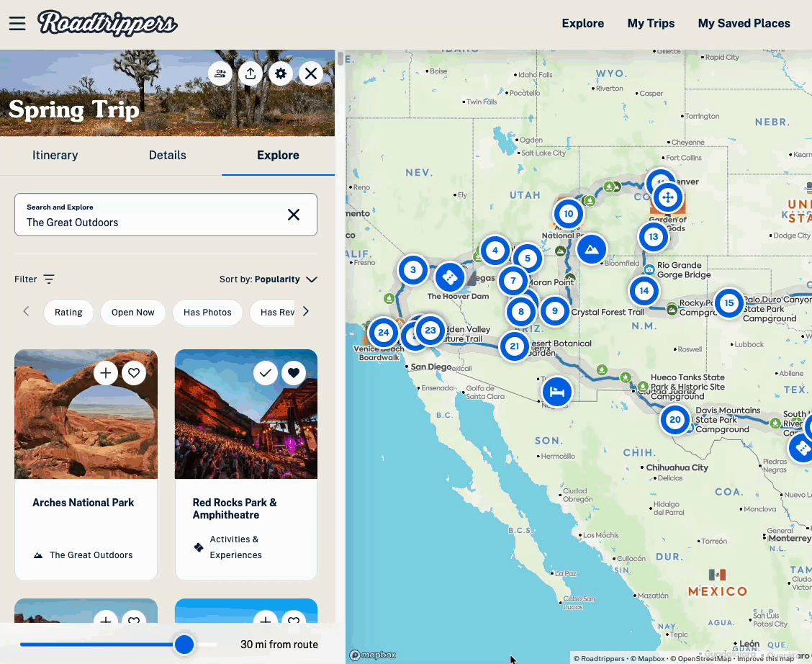
Task: Expand the Sort by Popularity dropdown
Action: tap(269, 279)
